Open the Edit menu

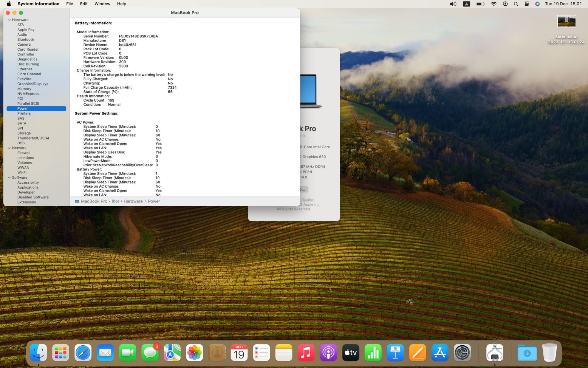click(x=84, y=4)
